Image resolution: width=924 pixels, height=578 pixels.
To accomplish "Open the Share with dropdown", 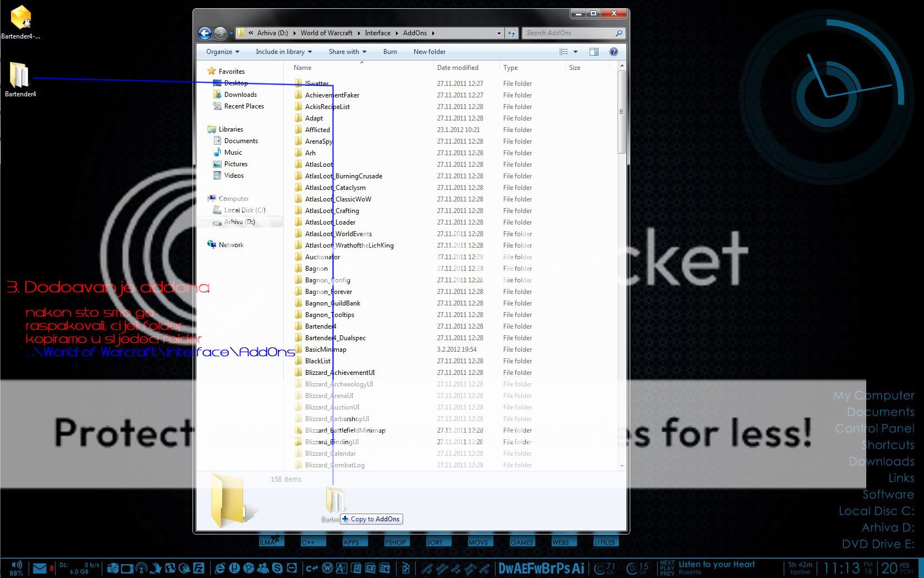I will point(348,52).
